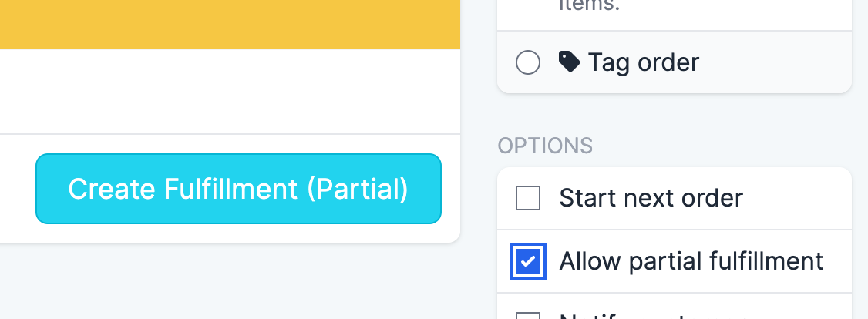Image resolution: width=868 pixels, height=319 pixels.
Task: Click the OPTIONS section heading
Action: tap(545, 146)
